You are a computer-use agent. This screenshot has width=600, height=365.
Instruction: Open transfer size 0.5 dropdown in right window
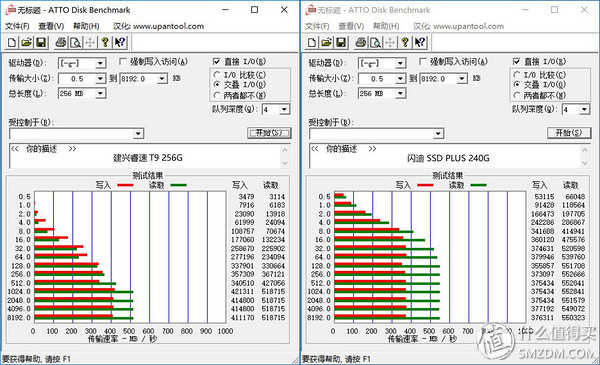[x=400, y=79]
